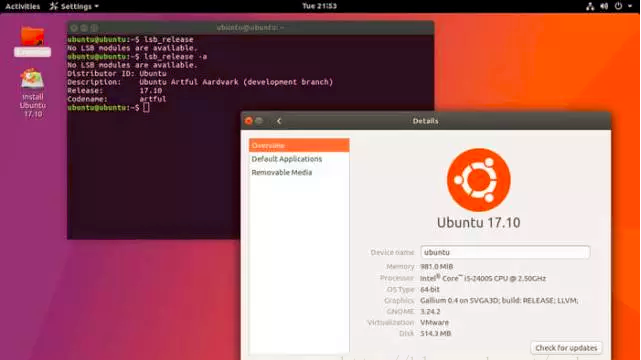Select Overview in Details sidebar

pyautogui.click(x=299, y=145)
